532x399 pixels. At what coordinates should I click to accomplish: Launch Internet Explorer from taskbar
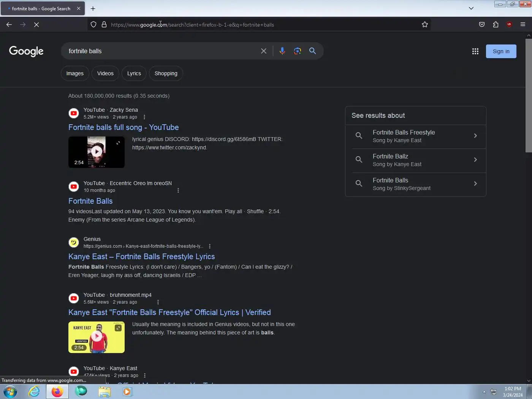34,391
